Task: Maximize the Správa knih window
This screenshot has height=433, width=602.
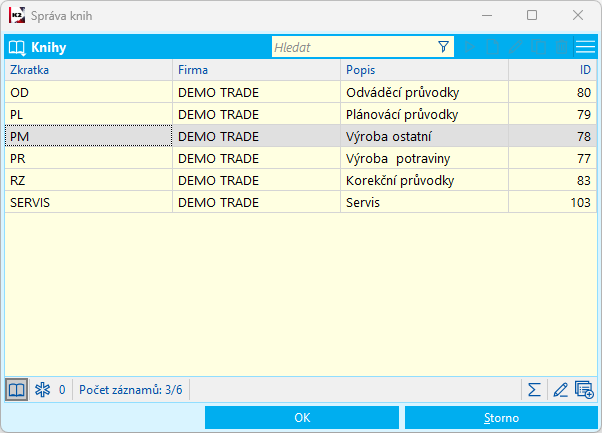Action: (532, 15)
